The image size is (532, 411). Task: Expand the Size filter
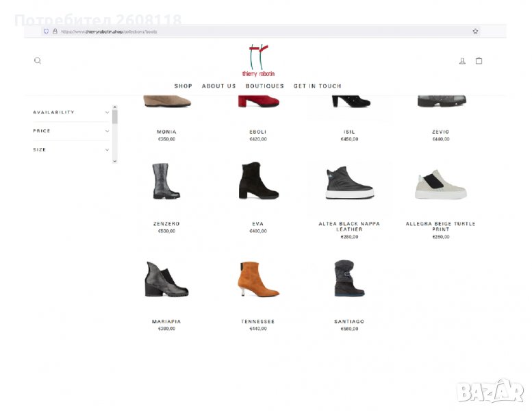pyautogui.click(x=71, y=149)
